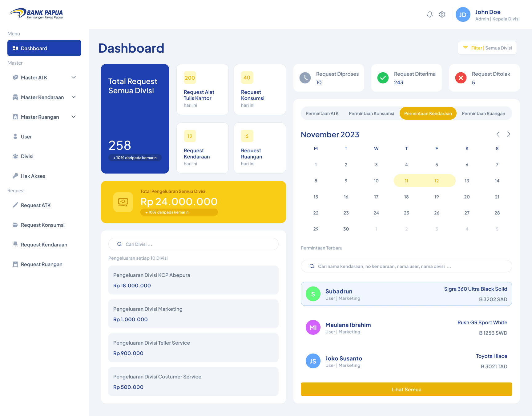Click Maulana Ibrahim's MI avatar
Screen dimensions: 532x416
[x=313, y=327]
